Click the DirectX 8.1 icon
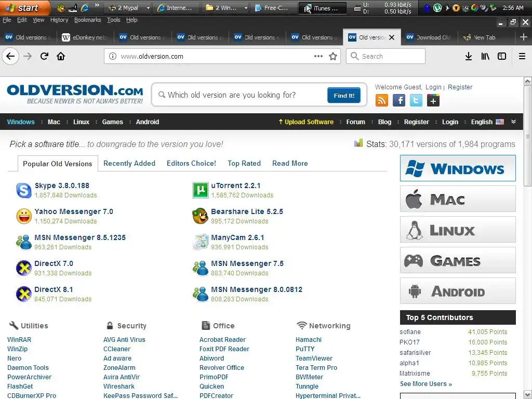Image resolution: width=532 pixels, height=399 pixels. pyautogui.click(x=24, y=294)
